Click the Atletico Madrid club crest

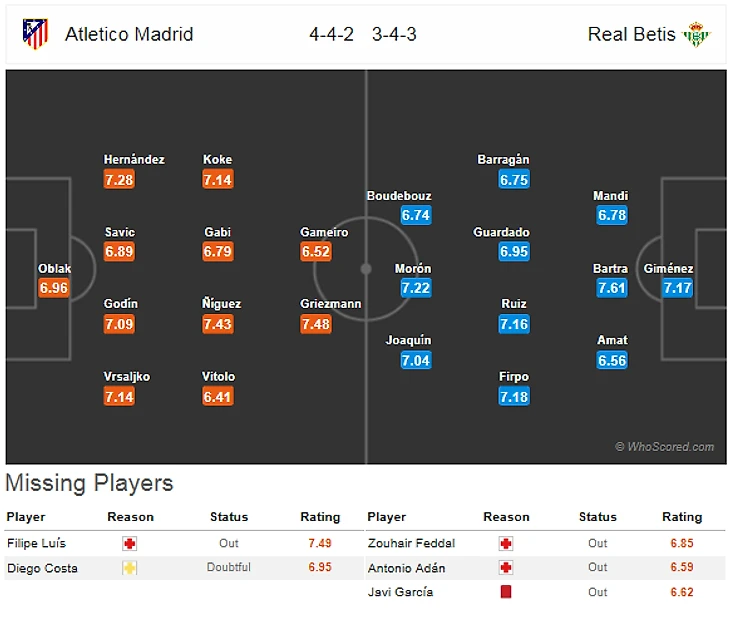[35, 34]
